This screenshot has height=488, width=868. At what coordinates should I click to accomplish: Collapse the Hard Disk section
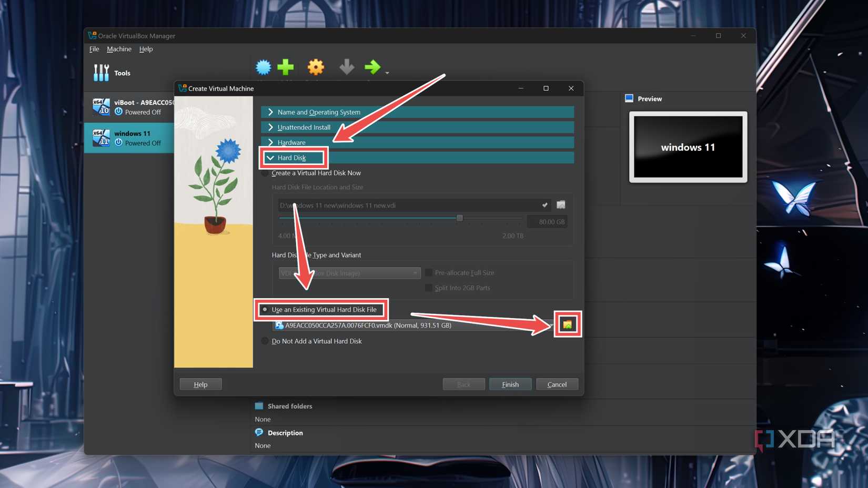[x=291, y=158]
